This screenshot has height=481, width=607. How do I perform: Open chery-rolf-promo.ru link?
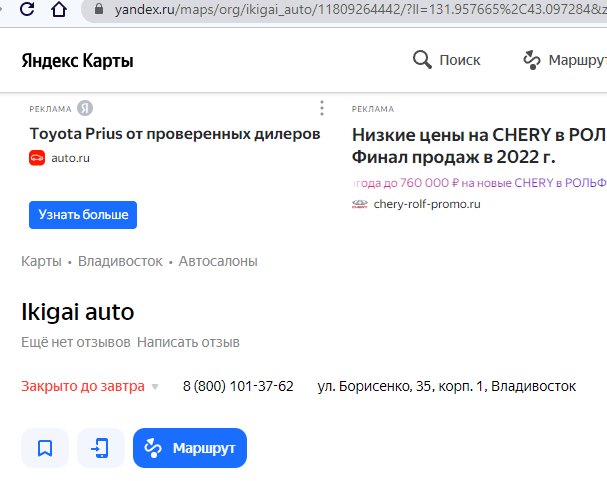point(427,204)
